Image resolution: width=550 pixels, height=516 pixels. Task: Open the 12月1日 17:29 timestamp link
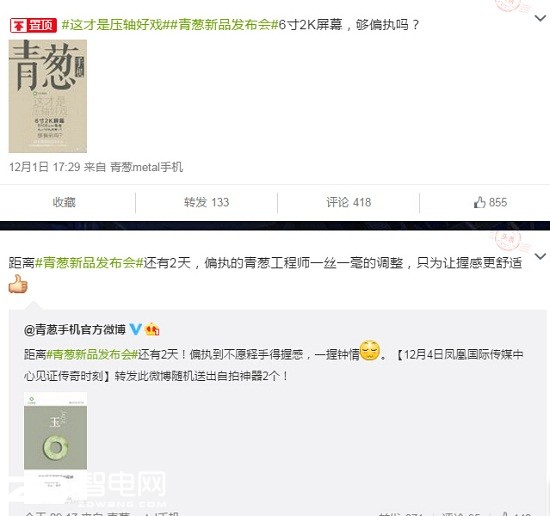[x=45, y=167]
